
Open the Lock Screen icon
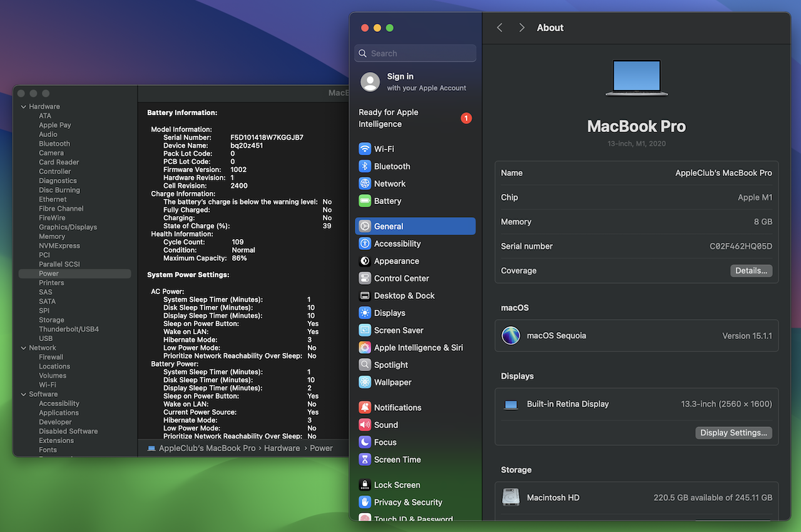coord(365,485)
